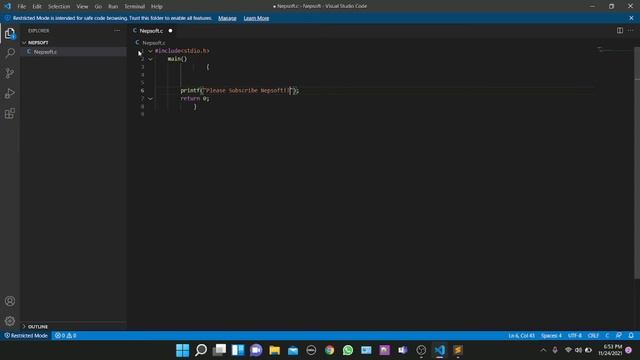Click the Manage link in banner
The height and width of the screenshot is (360, 640).
pyautogui.click(x=227, y=18)
